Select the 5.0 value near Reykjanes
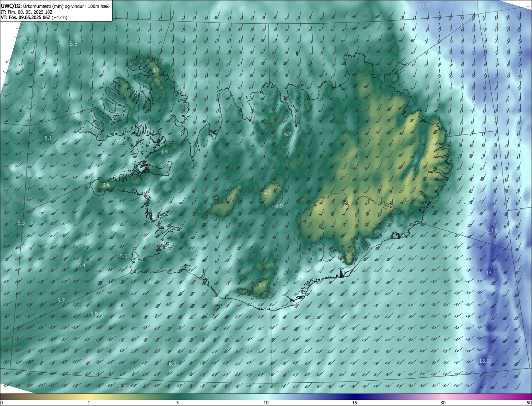The height and width of the screenshot is (406, 532). pos(123,257)
